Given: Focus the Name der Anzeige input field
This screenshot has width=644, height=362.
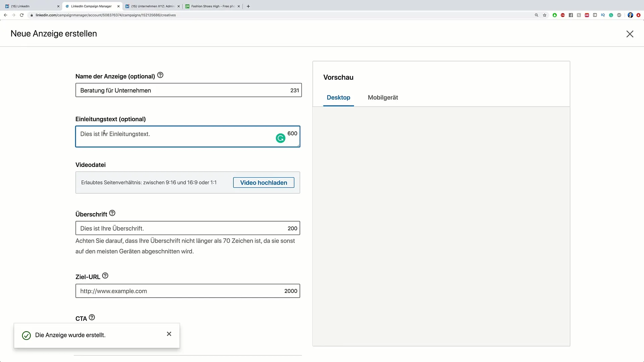Looking at the screenshot, I should point(189,90).
